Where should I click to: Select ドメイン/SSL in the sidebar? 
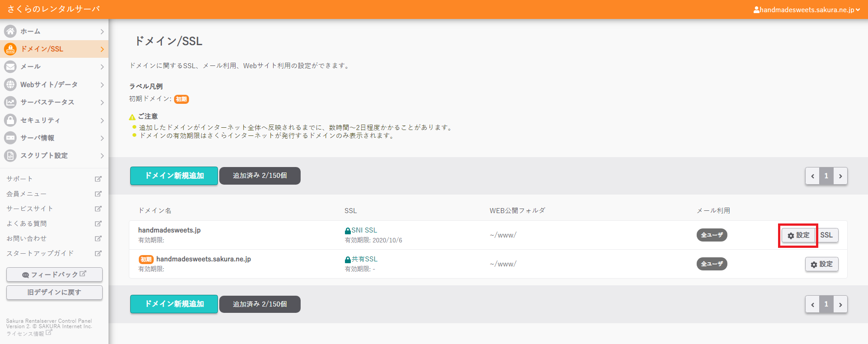54,49
